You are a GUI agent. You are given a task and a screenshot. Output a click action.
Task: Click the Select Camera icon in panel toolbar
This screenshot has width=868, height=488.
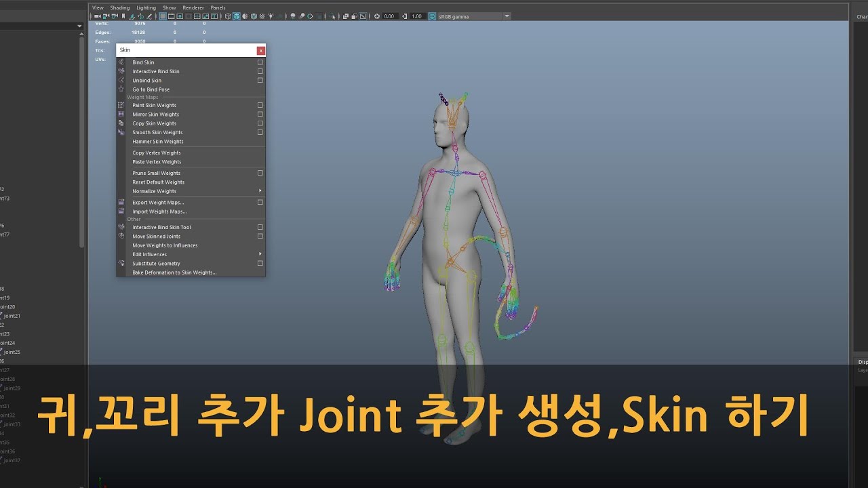coord(98,16)
